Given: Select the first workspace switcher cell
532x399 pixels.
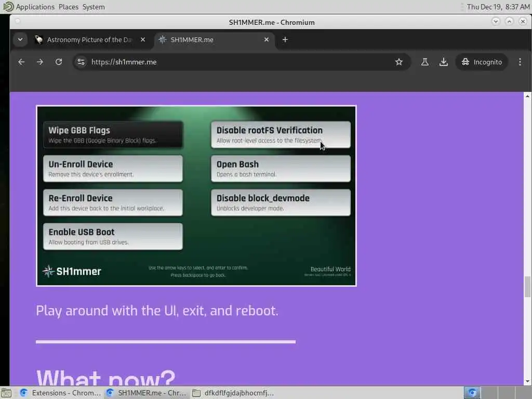Looking at the screenshot, I should (x=472, y=393).
